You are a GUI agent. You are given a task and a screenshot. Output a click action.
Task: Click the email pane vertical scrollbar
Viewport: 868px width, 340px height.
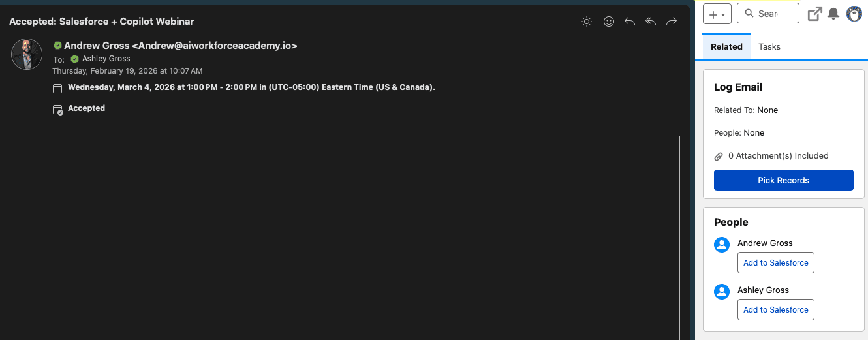[x=679, y=238]
